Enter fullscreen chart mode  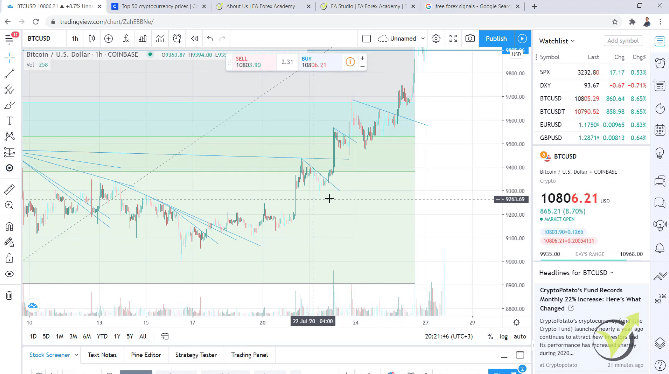(x=453, y=38)
